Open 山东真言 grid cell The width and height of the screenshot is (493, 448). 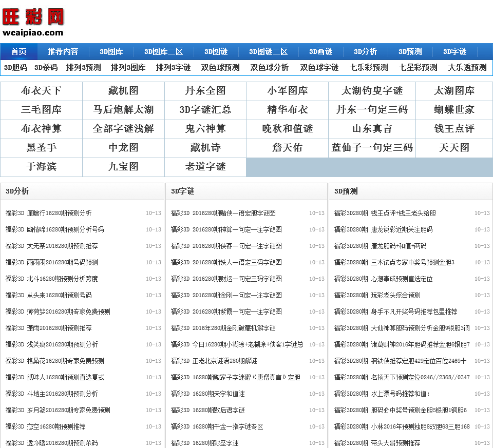pos(372,129)
